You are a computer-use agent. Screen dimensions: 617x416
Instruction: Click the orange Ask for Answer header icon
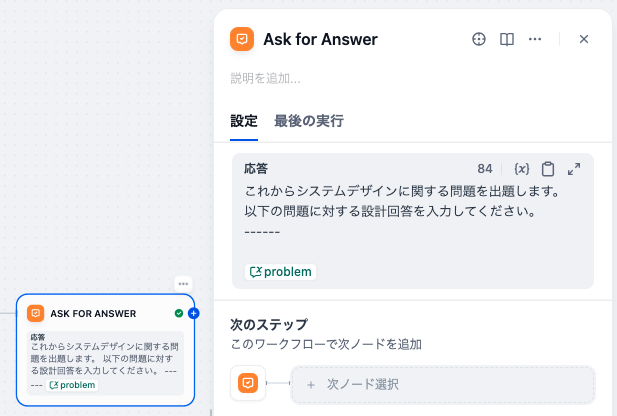click(x=242, y=39)
